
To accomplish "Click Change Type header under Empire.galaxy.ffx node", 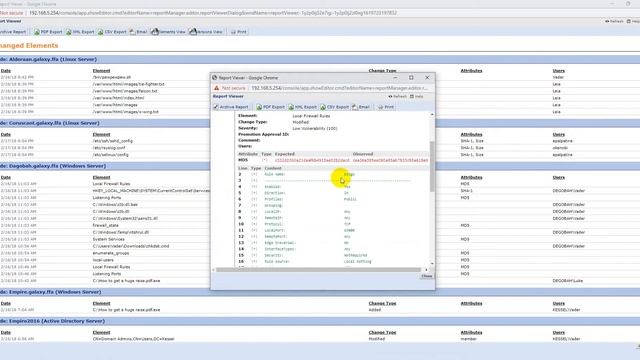I will click(382, 304).
